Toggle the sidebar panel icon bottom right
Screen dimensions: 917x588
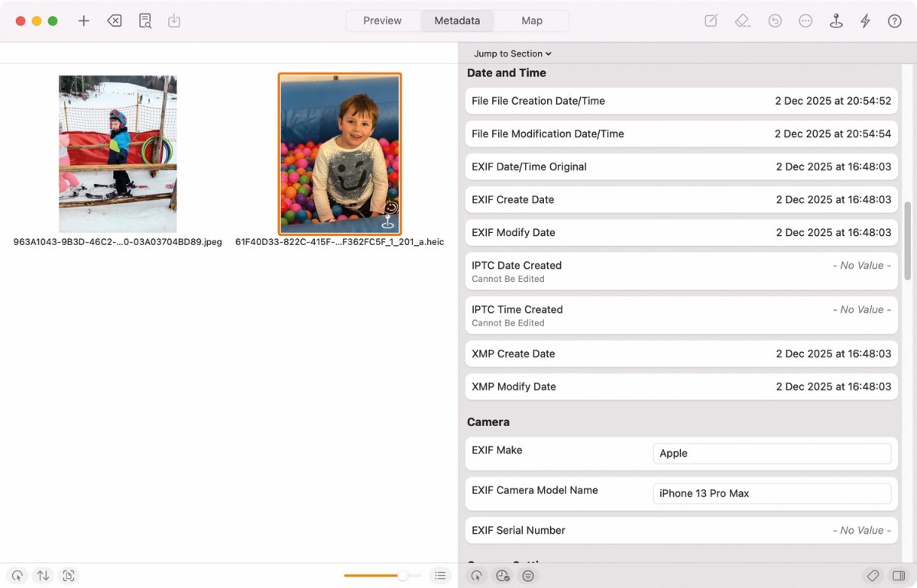coord(899,576)
